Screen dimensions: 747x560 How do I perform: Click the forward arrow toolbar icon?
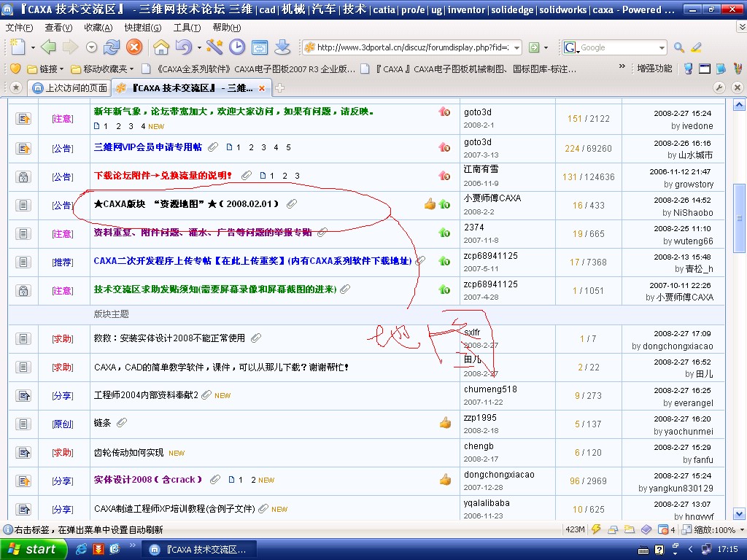70,47
